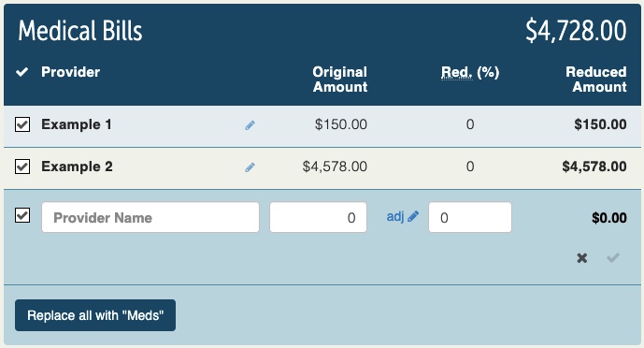Image resolution: width=644 pixels, height=348 pixels.
Task: Select the Example 1 provider name
Action: click(77, 124)
